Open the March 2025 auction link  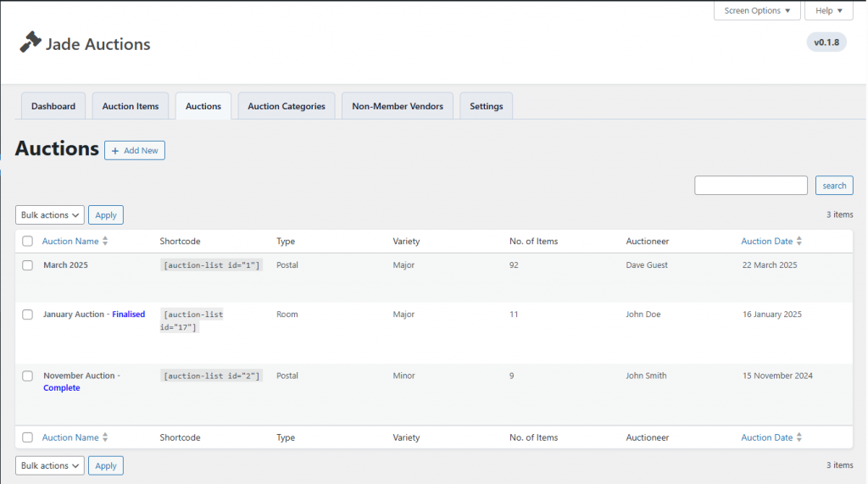pyautogui.click(x=65, y=265)
